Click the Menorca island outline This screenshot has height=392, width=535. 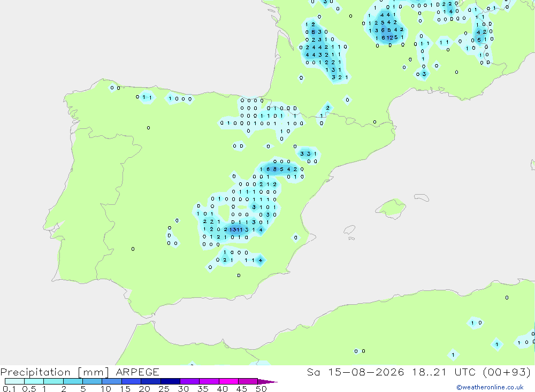coord(422,197)
